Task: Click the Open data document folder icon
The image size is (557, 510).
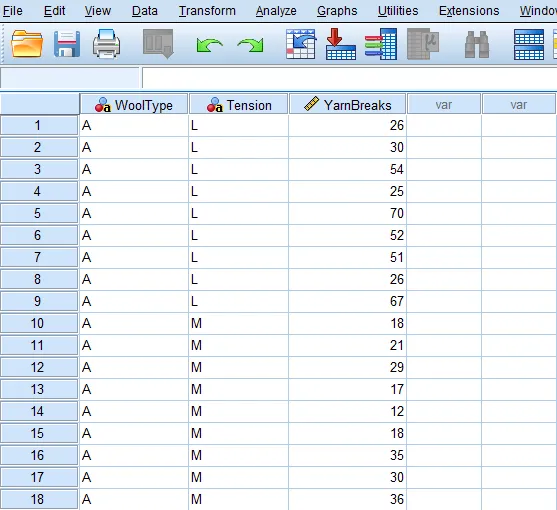Action: pos(27,44)
